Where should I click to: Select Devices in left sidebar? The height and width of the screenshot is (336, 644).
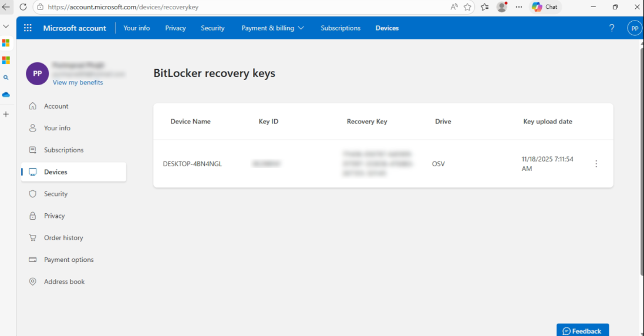74,172
